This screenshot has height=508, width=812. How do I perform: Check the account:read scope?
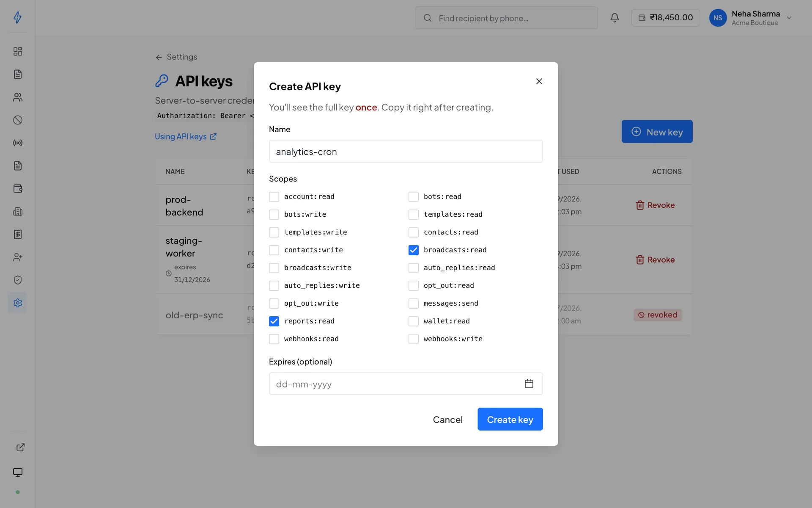274,197
